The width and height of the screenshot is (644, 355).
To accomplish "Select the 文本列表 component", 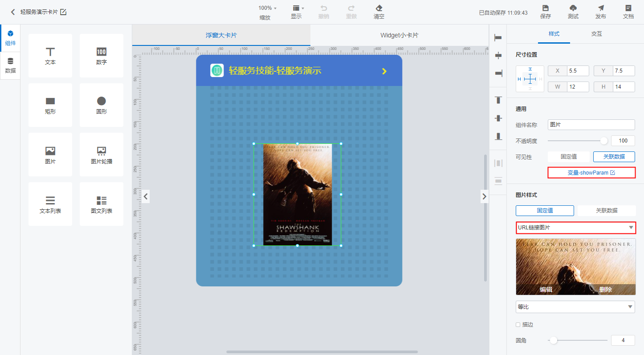I will (x=50, y=204).
